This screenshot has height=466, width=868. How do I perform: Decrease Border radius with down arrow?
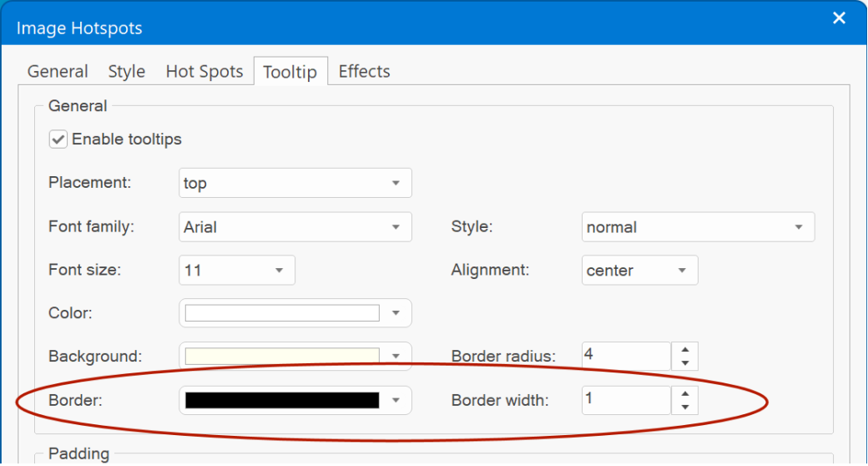pos(684,363)
